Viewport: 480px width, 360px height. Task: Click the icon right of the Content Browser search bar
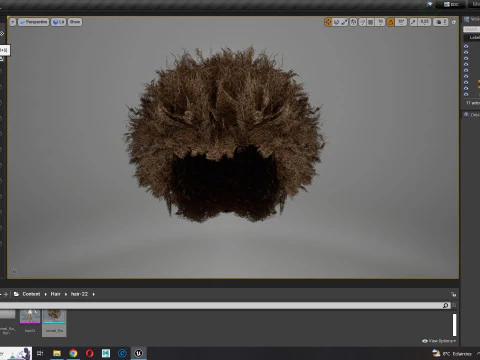[x=454, y=305]
